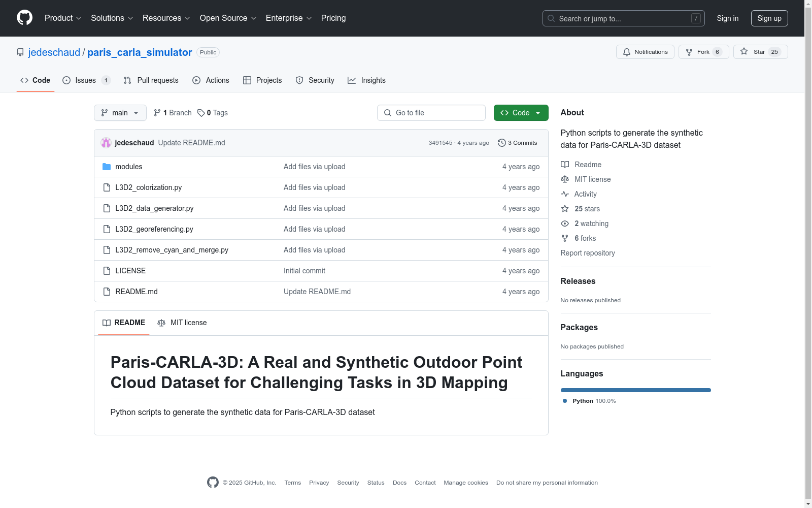Open the Terms footer link
This screenshot has height=508, width=812.
[293, 483]
